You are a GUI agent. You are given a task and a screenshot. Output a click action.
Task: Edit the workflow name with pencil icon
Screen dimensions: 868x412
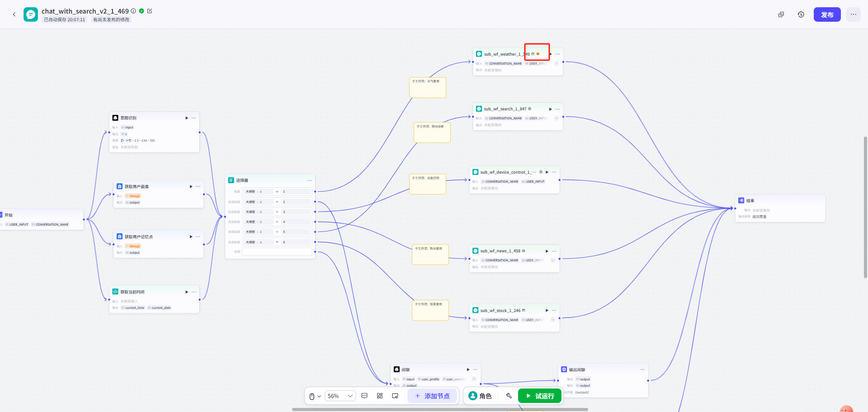(x=150, y=11)
